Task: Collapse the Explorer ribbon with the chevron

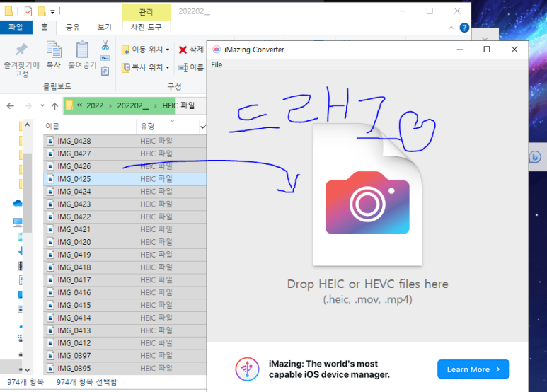Action: click(451, 28)
